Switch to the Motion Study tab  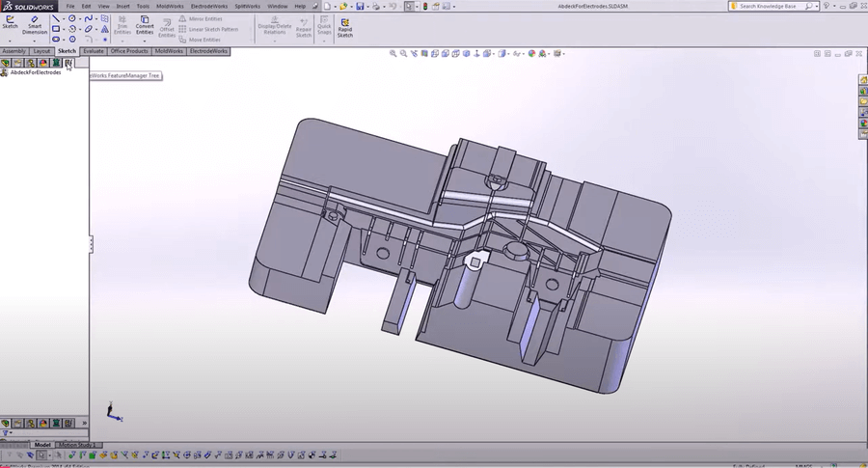tap(75, 445)
